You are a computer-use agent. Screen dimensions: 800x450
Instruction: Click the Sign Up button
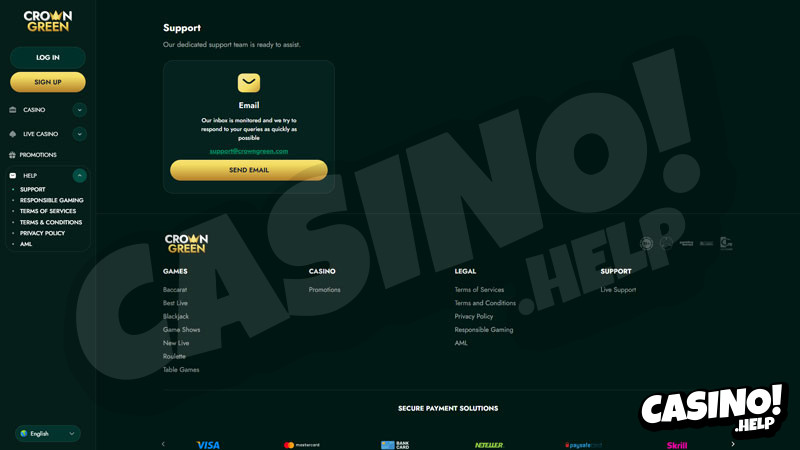48,82
